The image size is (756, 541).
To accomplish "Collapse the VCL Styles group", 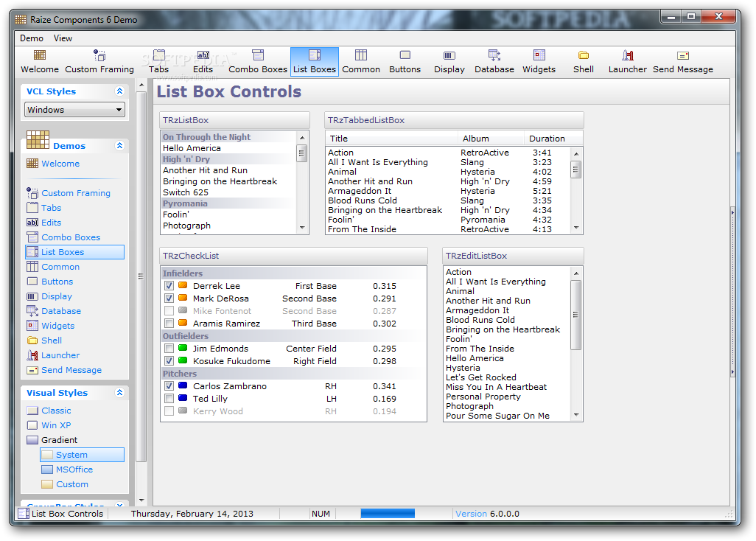I will (119, 91).
